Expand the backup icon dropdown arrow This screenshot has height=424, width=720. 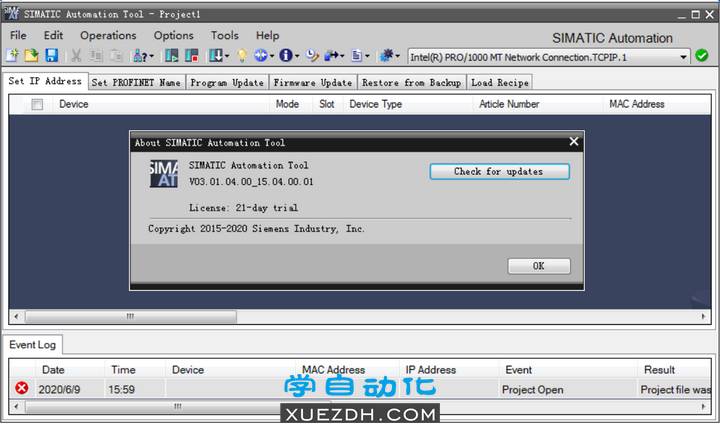coord(342,57)
